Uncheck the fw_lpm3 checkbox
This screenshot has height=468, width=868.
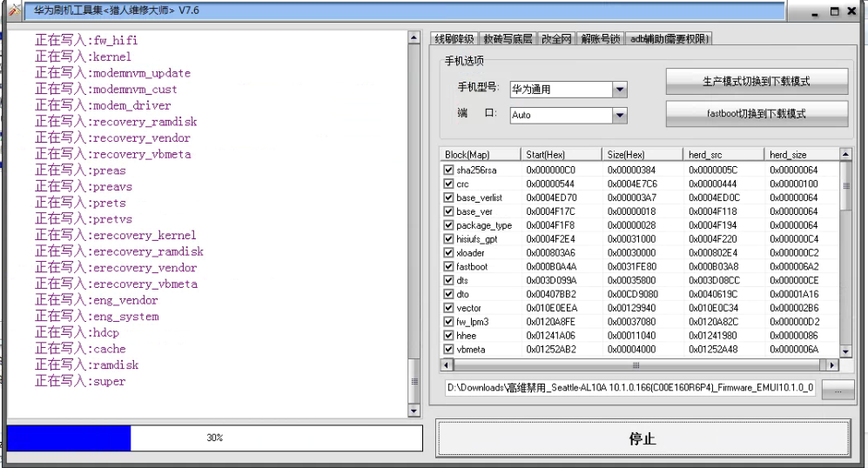(x=448, y=322)
